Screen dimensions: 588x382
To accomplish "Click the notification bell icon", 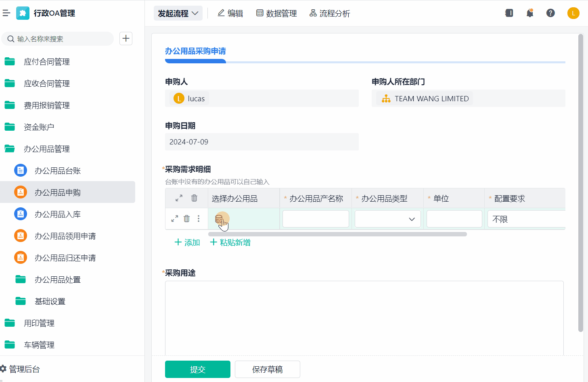I will click(x=529, y=13).
